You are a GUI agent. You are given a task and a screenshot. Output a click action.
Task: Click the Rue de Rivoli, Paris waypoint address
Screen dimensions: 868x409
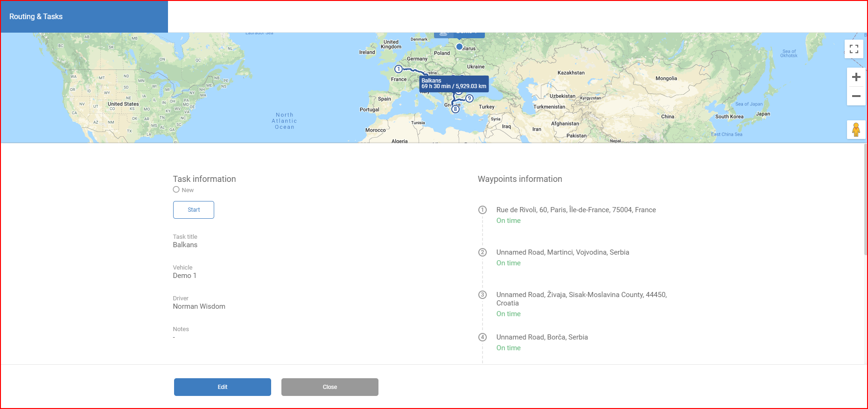pos(576,210)
